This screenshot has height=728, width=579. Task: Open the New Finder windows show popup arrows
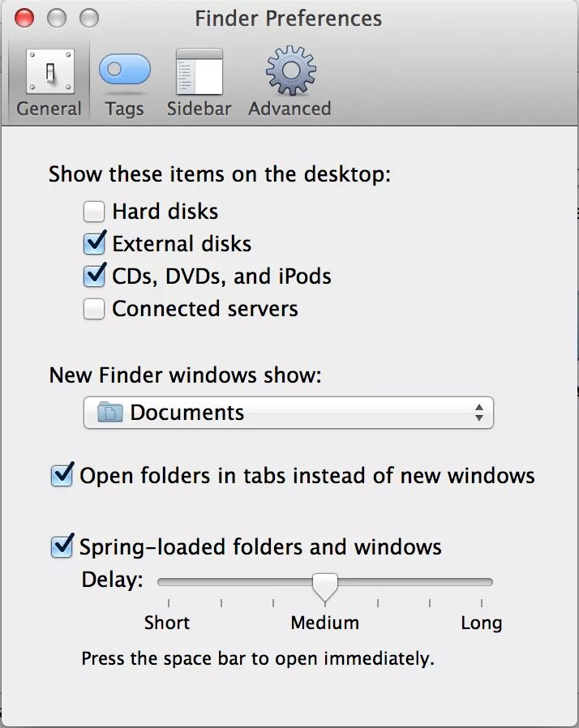point(478,413)
